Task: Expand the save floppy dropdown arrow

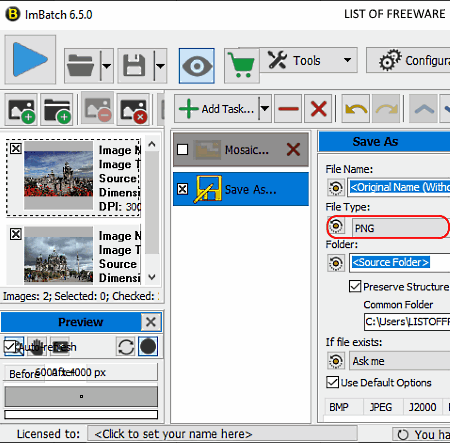Action: [160, 66]
